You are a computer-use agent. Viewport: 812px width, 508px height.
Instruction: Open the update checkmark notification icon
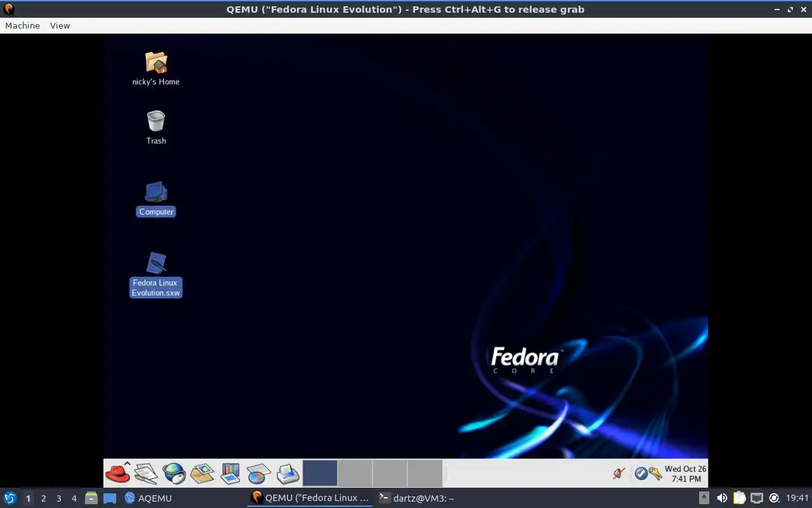641,474
